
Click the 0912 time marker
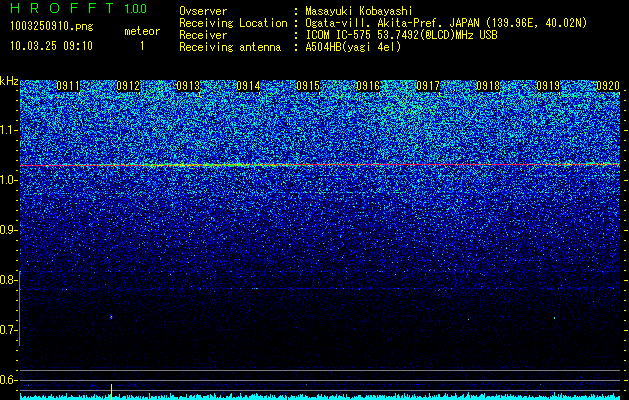pyautogui.click(x=128, y=86)
